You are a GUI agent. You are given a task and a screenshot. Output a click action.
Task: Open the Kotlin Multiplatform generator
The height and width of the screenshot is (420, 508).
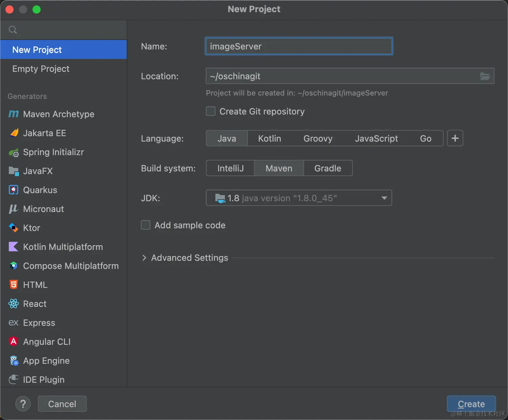click(63, 247)
